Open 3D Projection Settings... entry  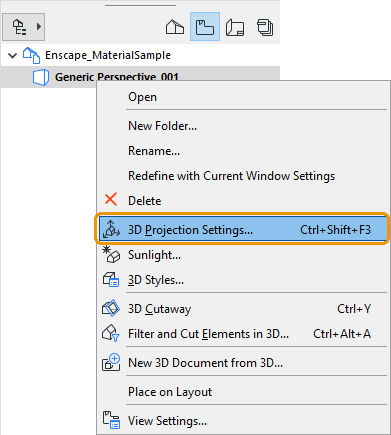[x=243, y=230]
